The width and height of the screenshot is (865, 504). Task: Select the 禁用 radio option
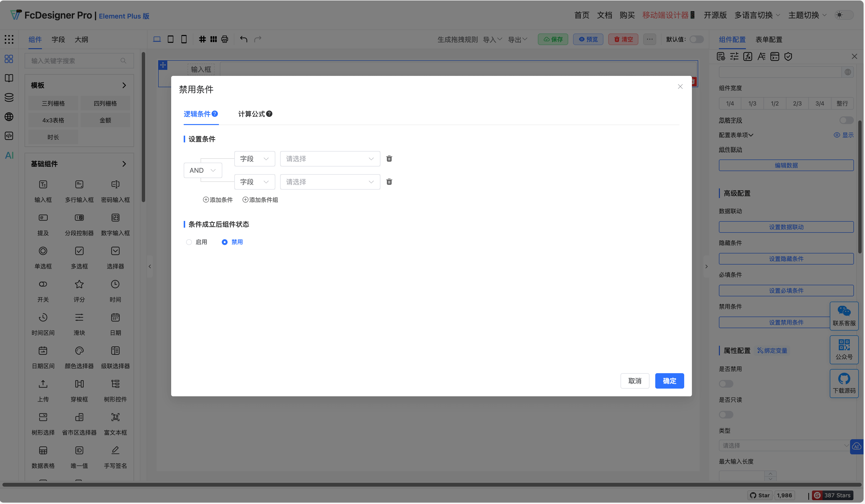pyautogui.click(x=225, y=242)
